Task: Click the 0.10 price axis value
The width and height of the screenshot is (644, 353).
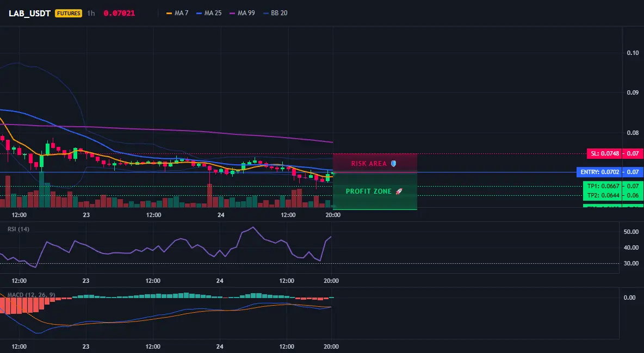Action: click(x=633, y=53)
